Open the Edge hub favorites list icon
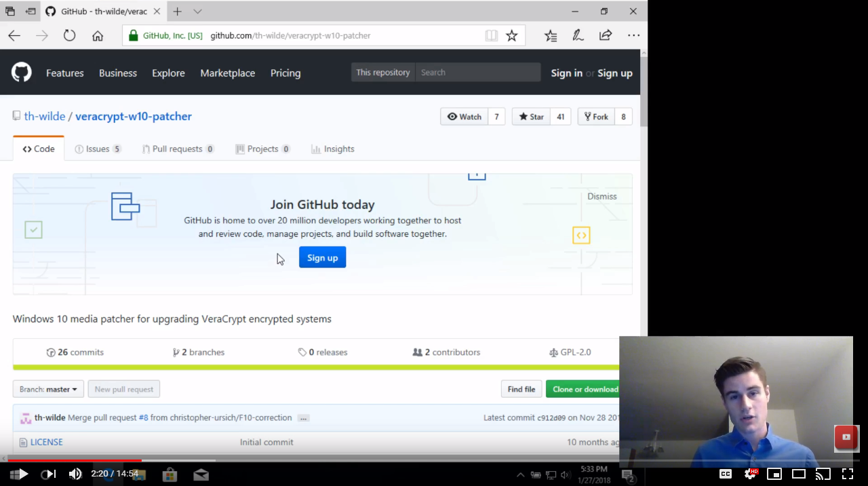This screenshot has height=486, width=868. tap(551, 35)
